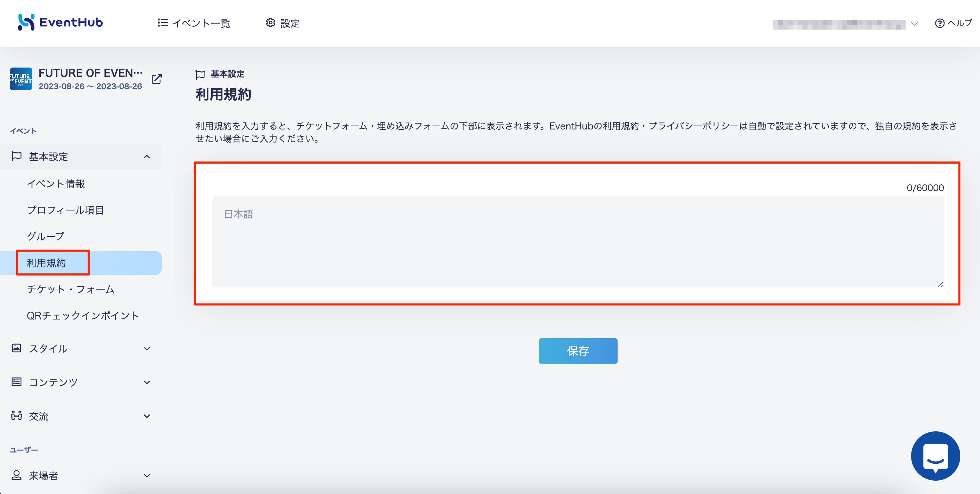Click the 利用規約 page heading
This screenshot has width=980, height=494.
coord(223,94)
